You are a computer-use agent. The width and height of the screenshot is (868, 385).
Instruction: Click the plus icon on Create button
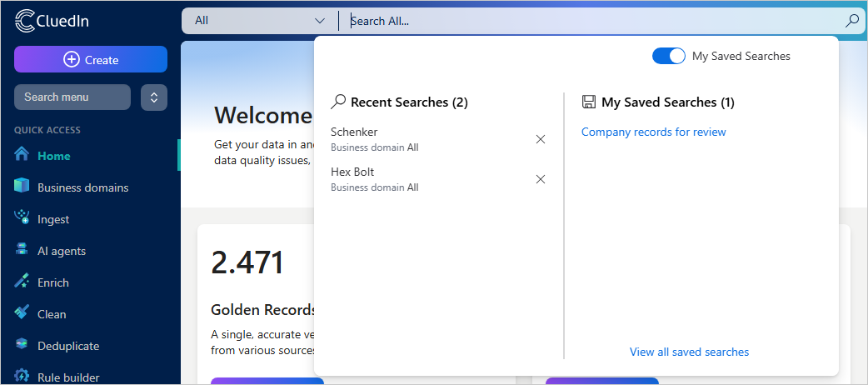72,59
